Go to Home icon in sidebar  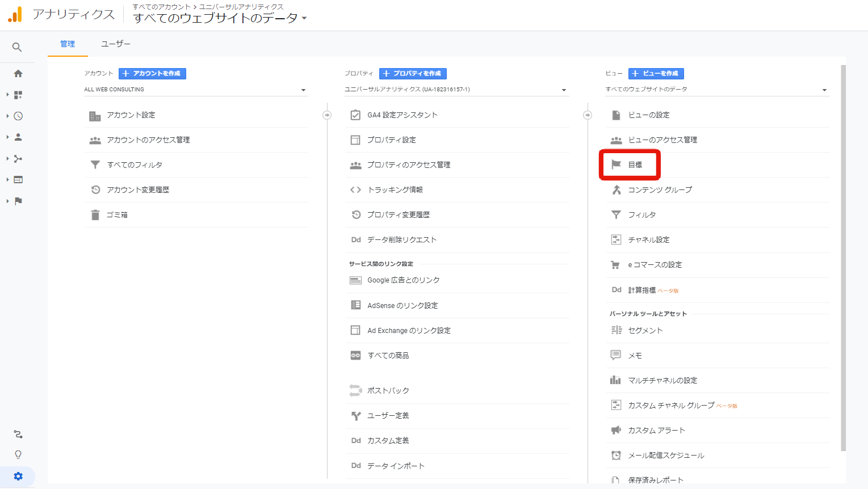18,74
